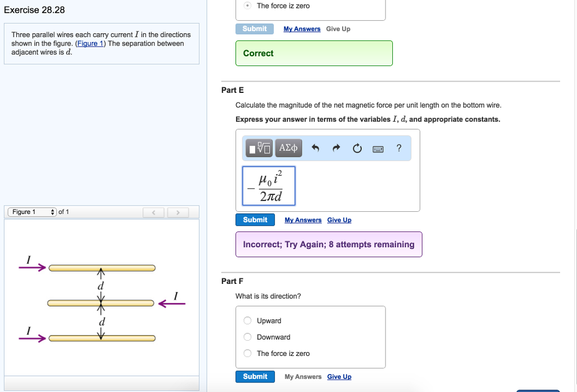Open the Figure 1 selector dropdown
This screenshot has height=392, width=577.
[x=31, y=212]
